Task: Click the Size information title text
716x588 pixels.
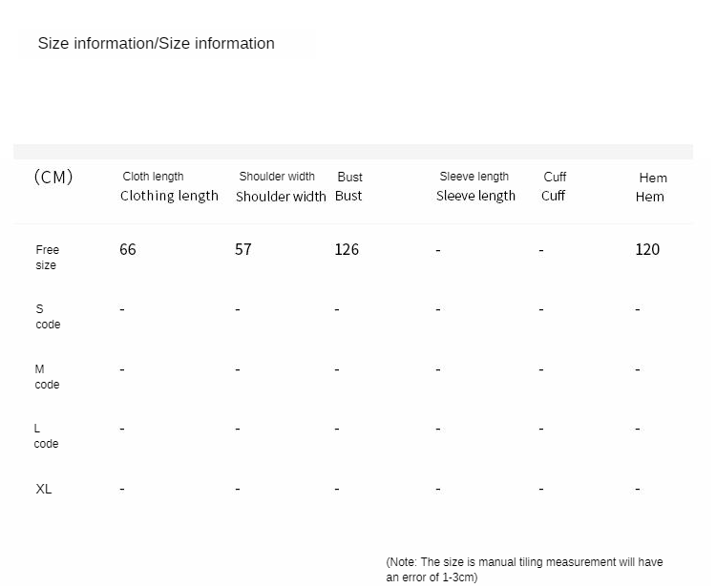Action: pyautogui.click(x=156, y=44)
